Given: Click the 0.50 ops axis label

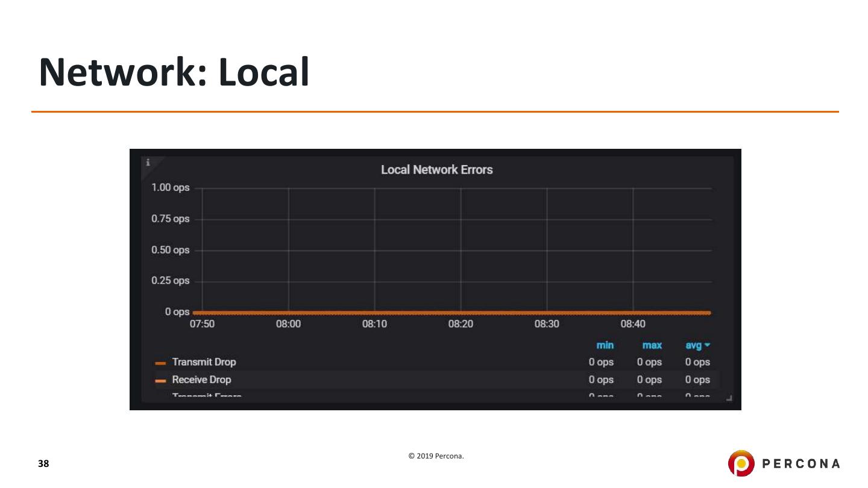Looking at the screenshot, I should (x=171, y=250).
